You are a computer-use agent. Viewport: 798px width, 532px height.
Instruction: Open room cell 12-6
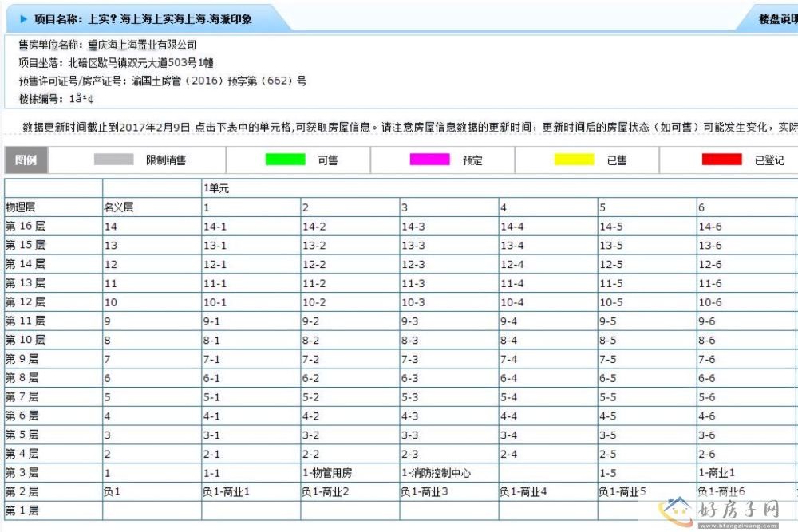[746, 265]
